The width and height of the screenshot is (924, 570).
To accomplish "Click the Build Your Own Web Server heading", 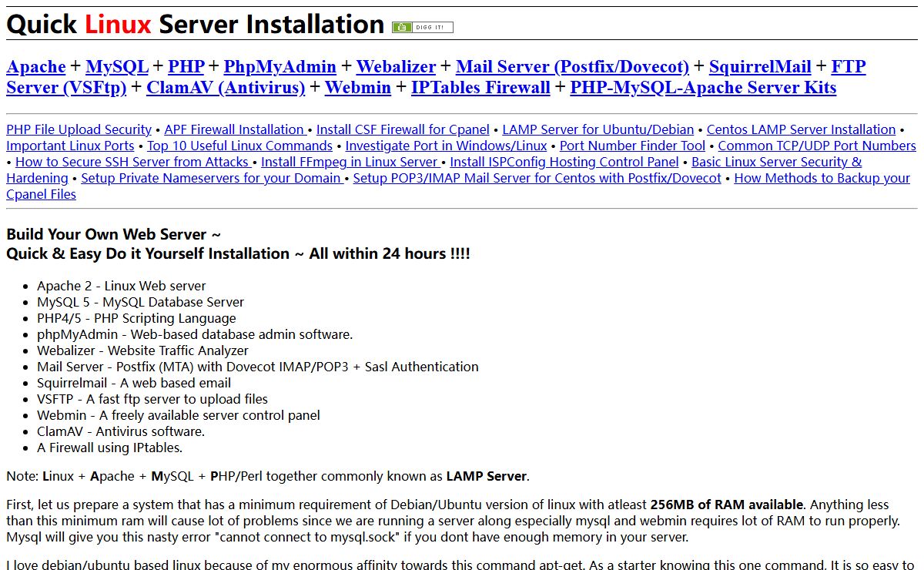I will pyautogui.click(x=114, y=234).
